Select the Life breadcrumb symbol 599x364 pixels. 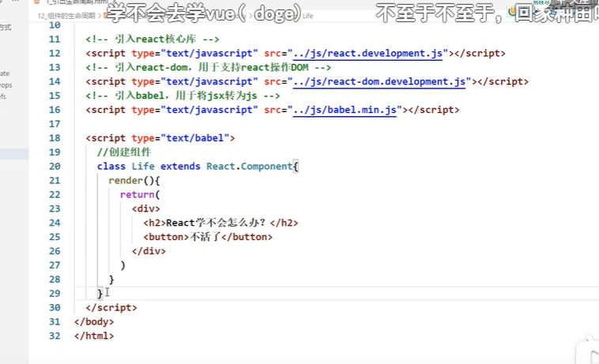(308, 16)
